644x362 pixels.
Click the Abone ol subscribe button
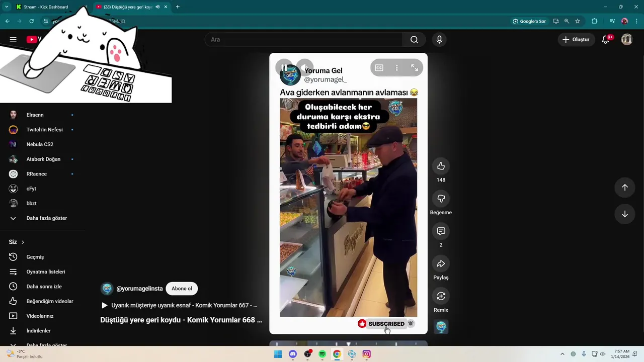pos(182,289)
